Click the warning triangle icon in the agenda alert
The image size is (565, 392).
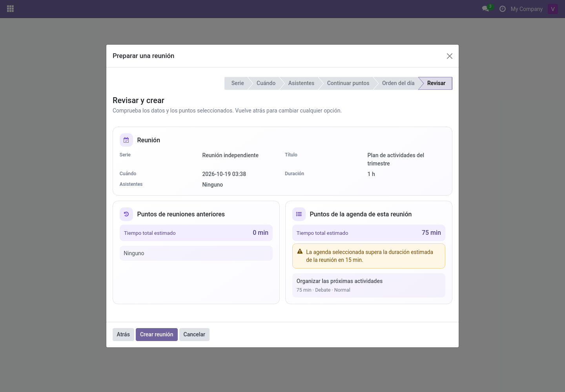[x=300, y=252]
